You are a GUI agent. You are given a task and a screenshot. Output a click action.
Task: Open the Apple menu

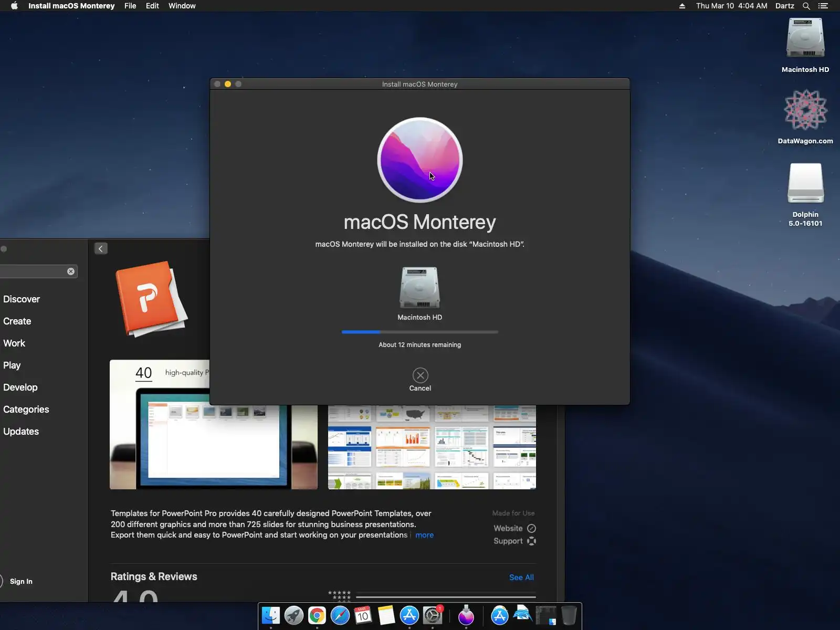pyautogui.click(x=14, y=6)
